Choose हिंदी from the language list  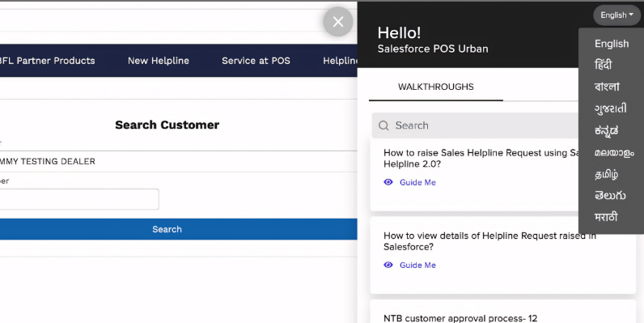[603, 65]
